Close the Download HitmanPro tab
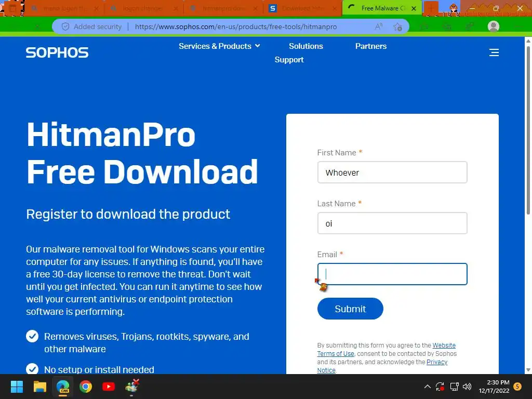 (335, 8)
